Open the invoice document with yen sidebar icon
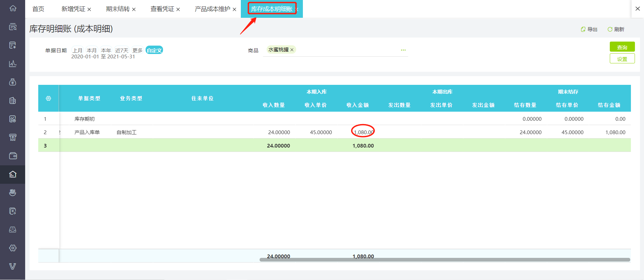The height and width of the screenshot is (280, 644). point(13,45)
